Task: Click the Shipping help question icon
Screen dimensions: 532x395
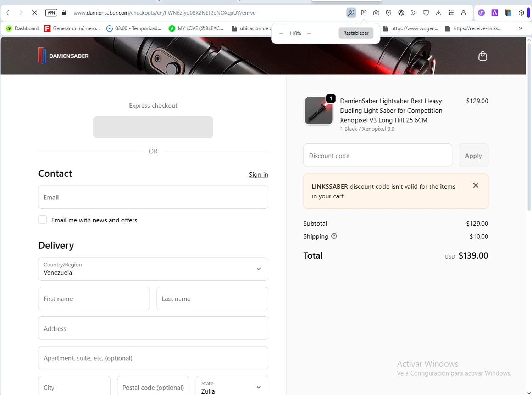Action: click(x=334, y=236)
